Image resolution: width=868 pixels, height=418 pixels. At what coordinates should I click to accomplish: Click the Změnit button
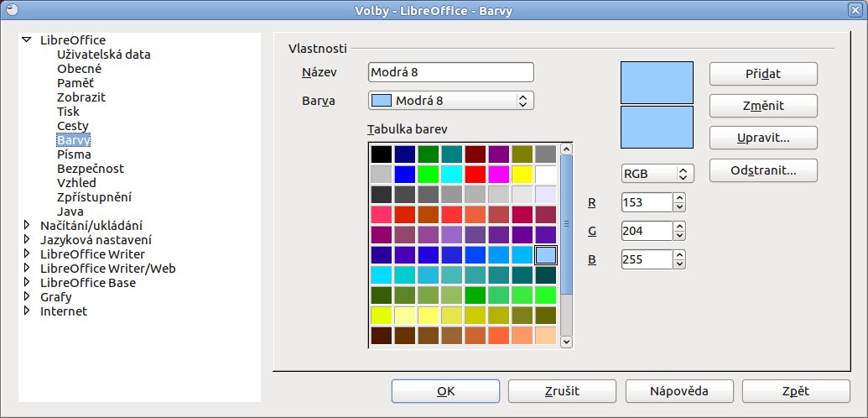pos(763,106)
